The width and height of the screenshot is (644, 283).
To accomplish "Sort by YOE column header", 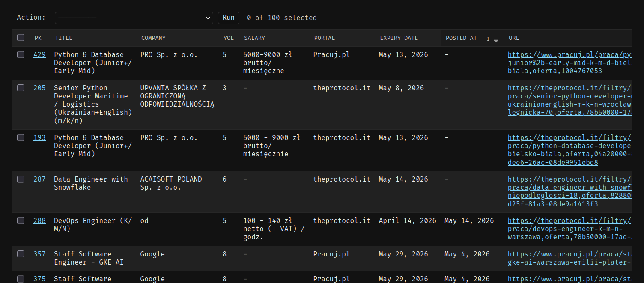I will (x=229, y=38).
